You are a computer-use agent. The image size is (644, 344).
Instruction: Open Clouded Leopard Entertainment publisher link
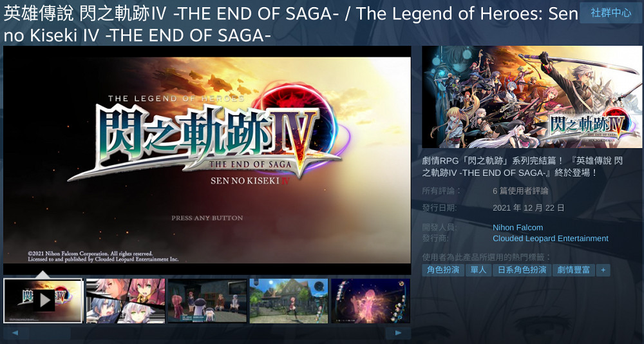click(x=551, y=238)
